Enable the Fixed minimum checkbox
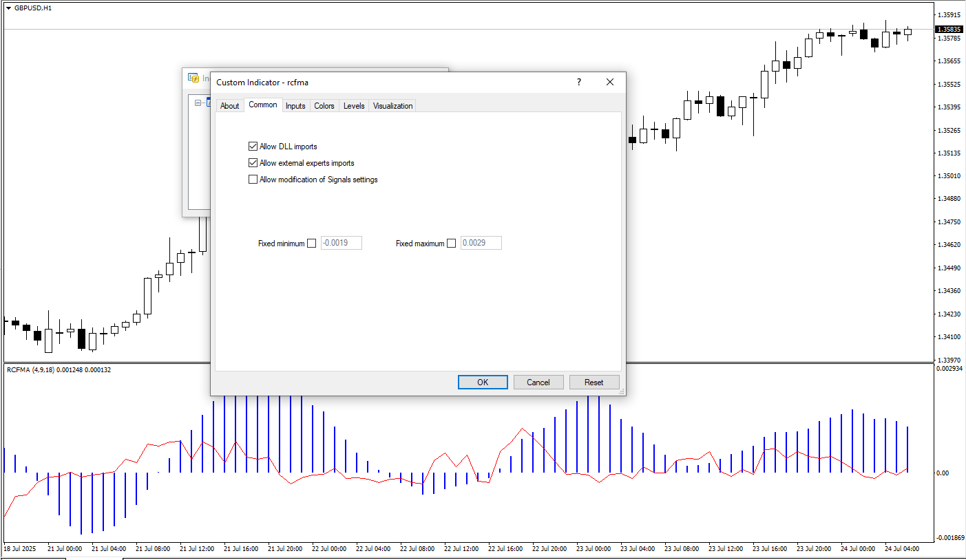 point(312,243)
